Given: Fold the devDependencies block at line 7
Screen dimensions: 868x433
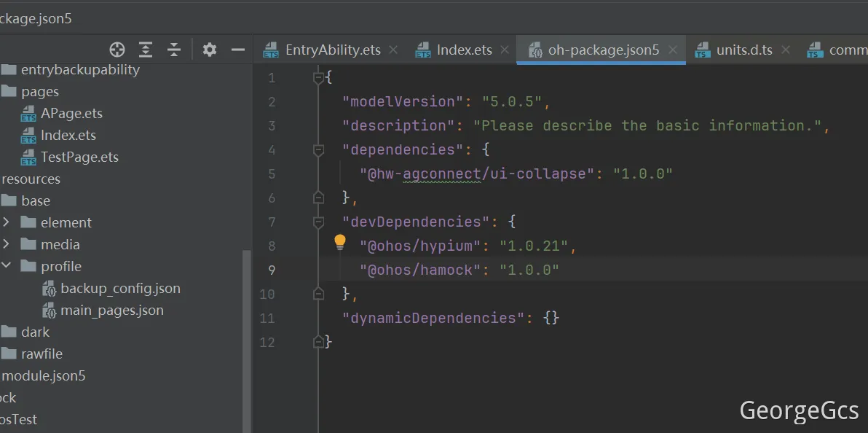Looking at the screenshot, I should (x=318, y=222).
